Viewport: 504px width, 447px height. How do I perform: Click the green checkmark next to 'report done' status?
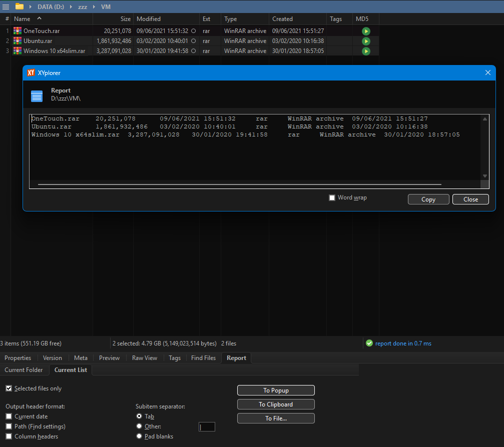pyautogui.click(x=369, y=343)
